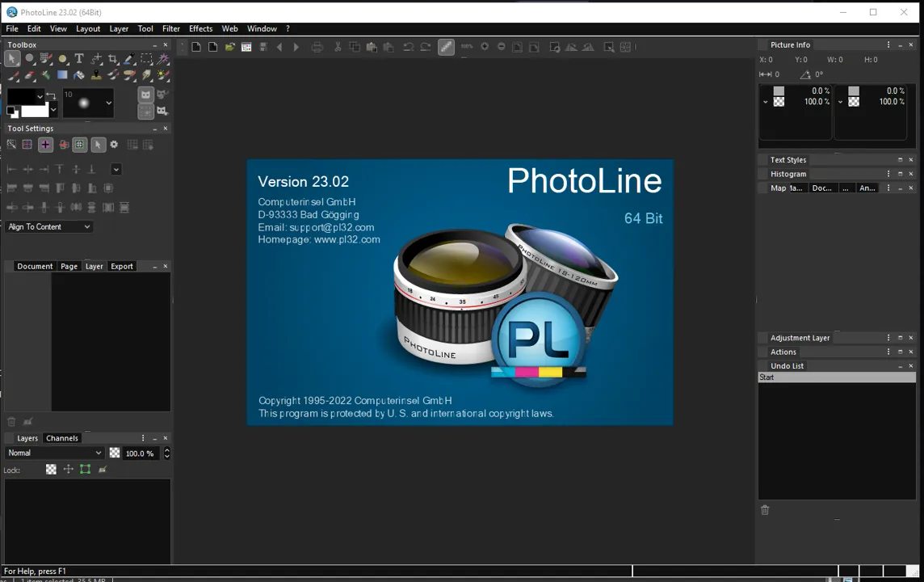Expand the brush preset dropdown
924x582 pixels.
108,103
